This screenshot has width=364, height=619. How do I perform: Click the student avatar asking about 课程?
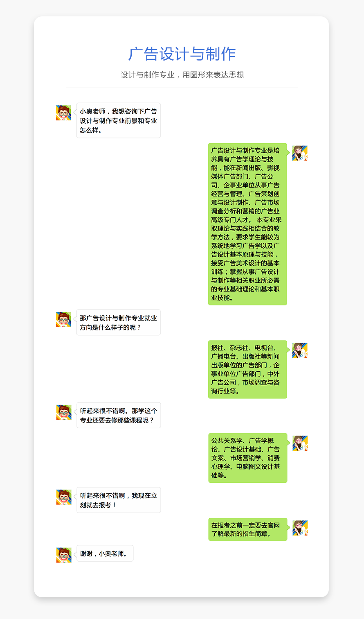(64, 412)
